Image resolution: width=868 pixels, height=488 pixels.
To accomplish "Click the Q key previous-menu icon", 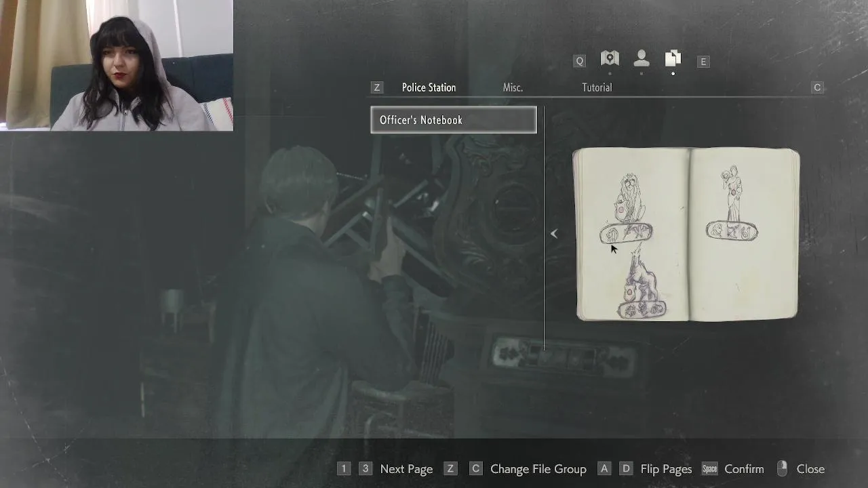I will coord(580,61).
